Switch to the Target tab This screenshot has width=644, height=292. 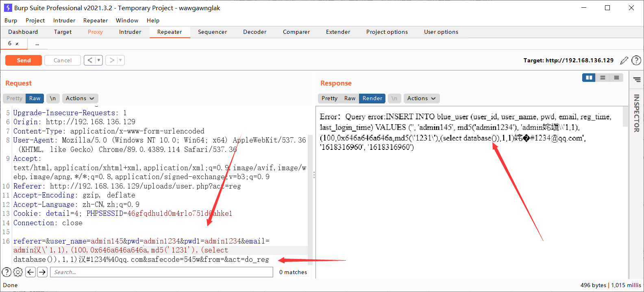(x=63, y=32)
